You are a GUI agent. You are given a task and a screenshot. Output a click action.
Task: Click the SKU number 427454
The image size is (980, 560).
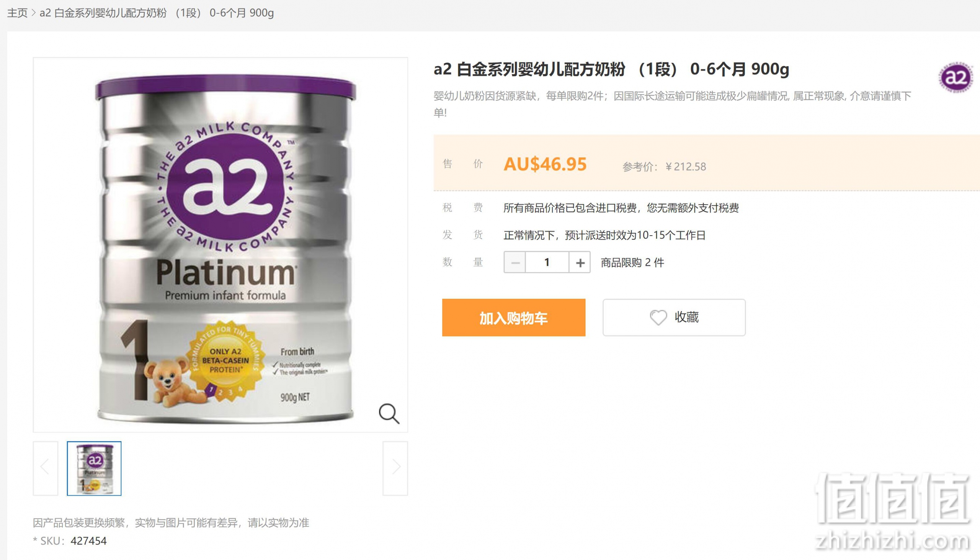click(88, 541)
